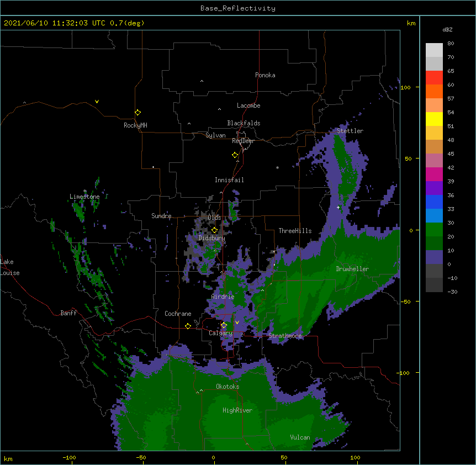
Task: Select the red 65 dBZ color swatch
Action: click(434, 78)
